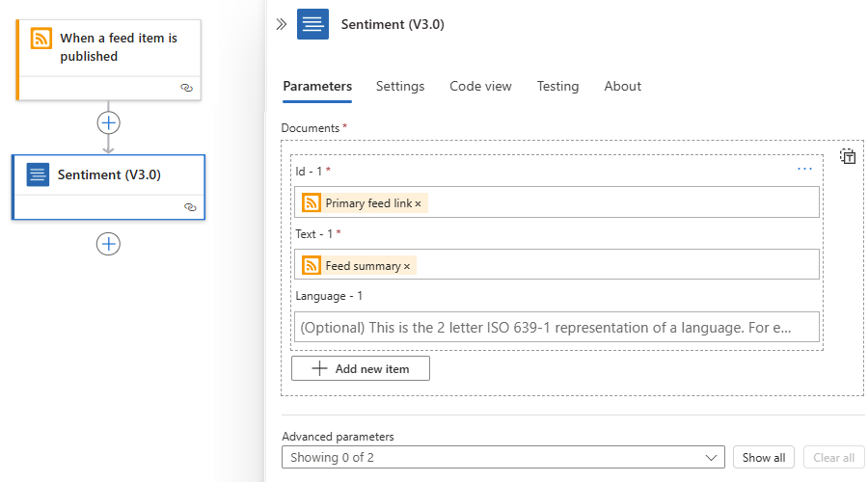
Task: Switch to the Settings tab
Action: [400, 87]
